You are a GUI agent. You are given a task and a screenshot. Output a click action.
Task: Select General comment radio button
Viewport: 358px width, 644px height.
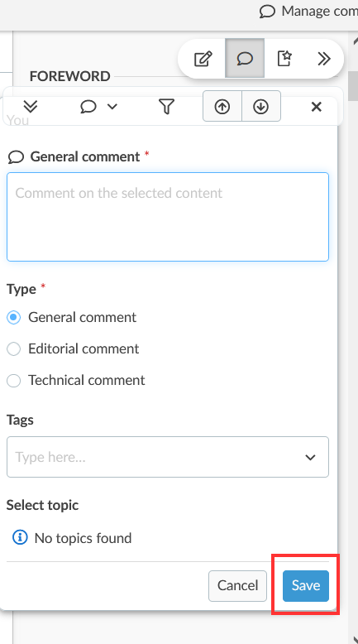pos(13,317)
